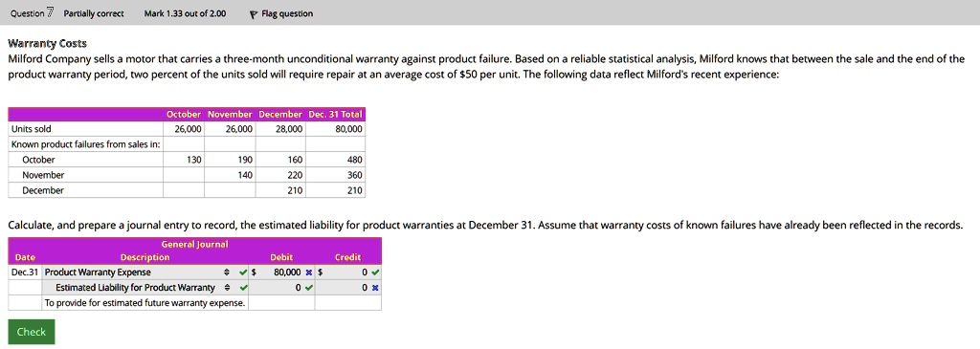The image size is (980, 349).
Task: Click the Mark 1.33 out of 2.00 label
Action: point(185,13)
